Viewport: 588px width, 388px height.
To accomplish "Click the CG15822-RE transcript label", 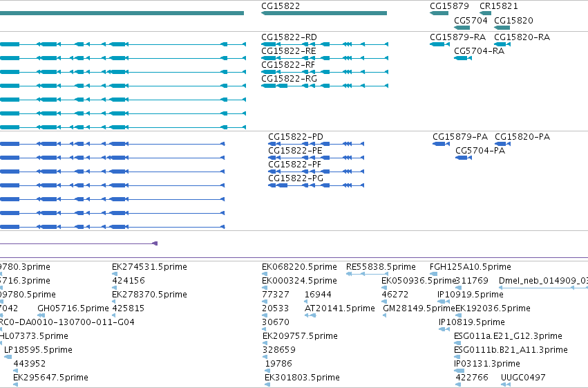I will 288,51.
